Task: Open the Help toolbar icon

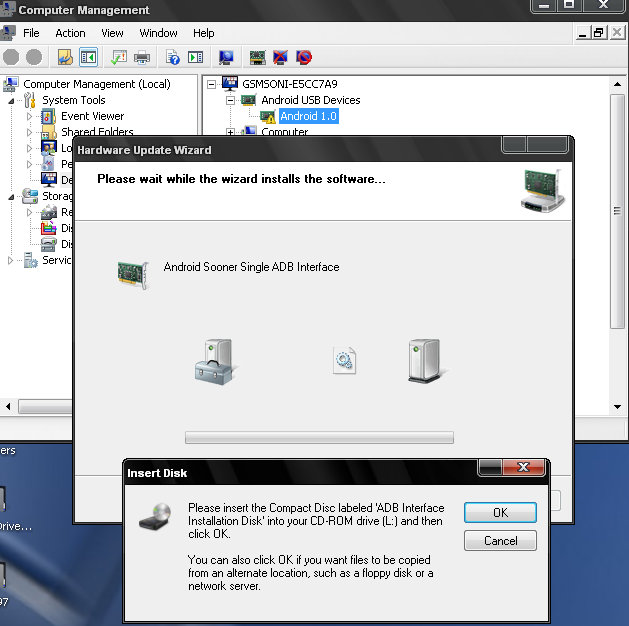Action: 173,57
